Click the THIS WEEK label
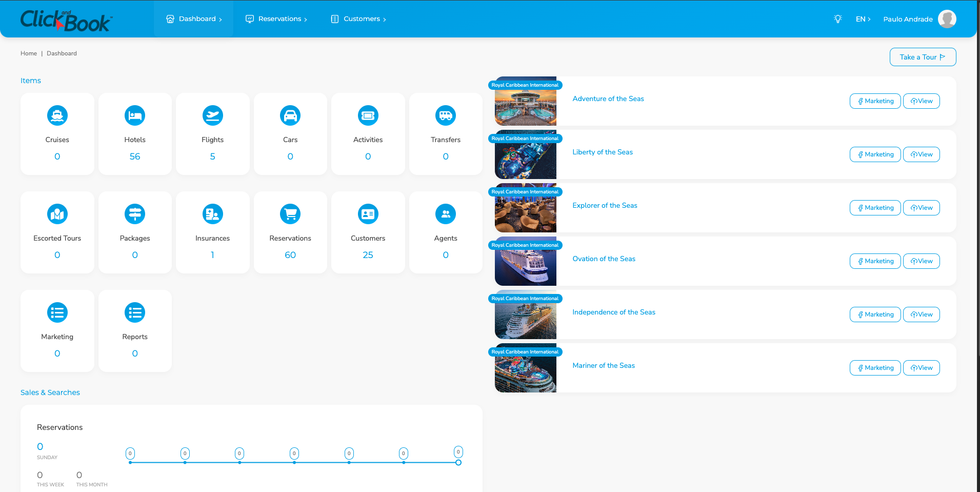 click(x=50, y=484)
